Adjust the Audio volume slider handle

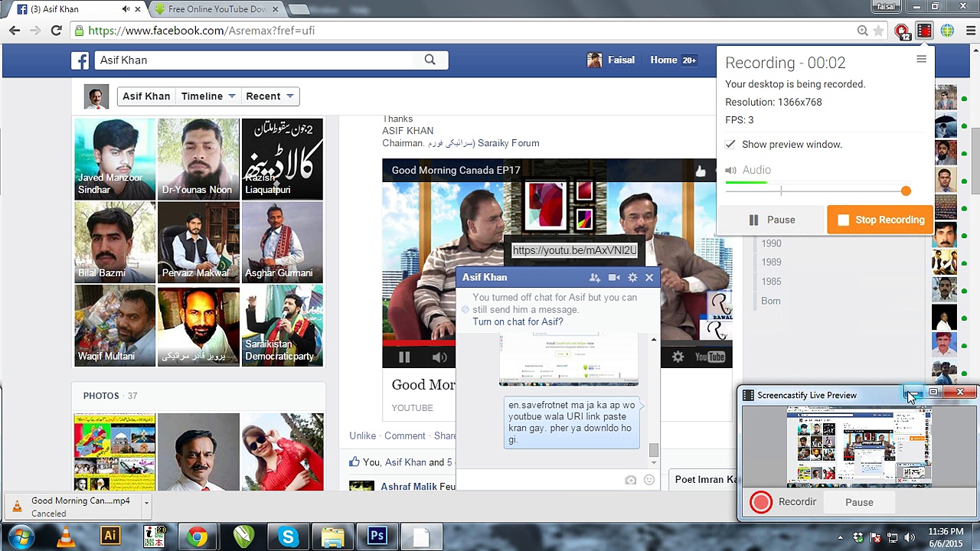[x=906, y=191]
